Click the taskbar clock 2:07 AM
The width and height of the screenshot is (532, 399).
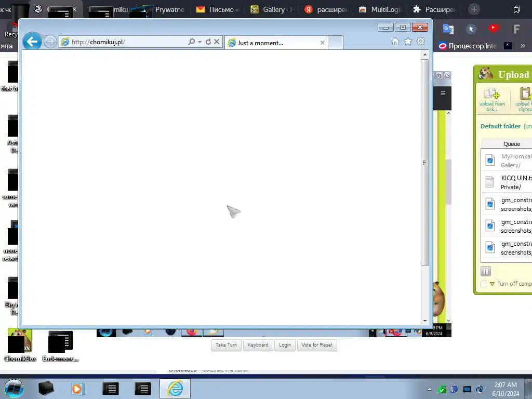tap(506, 389)
